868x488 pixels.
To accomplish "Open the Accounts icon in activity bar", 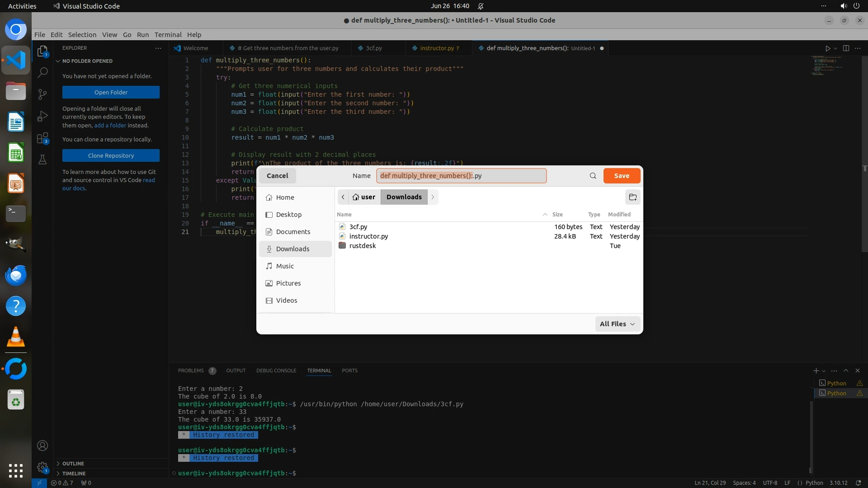I will (42, 446).
